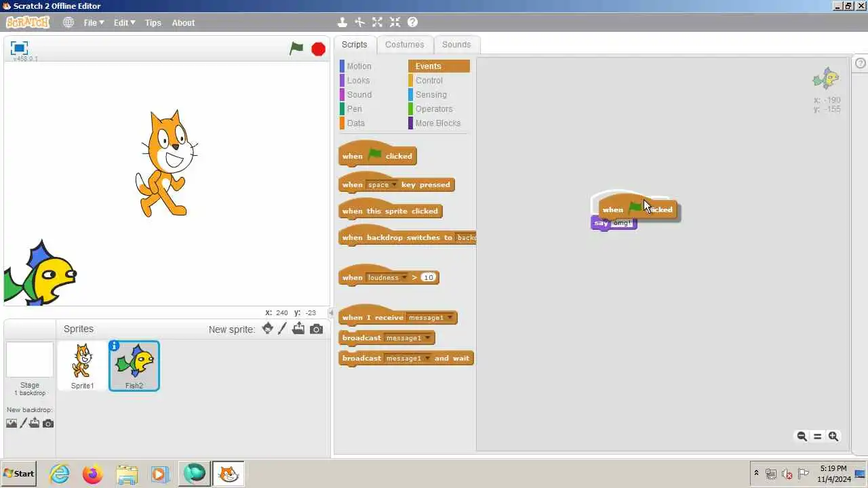The width and height of the screenshot is (868, 488).
Task: Open message1 dropdown in broadcast and wait
Action: pos(408,358)
